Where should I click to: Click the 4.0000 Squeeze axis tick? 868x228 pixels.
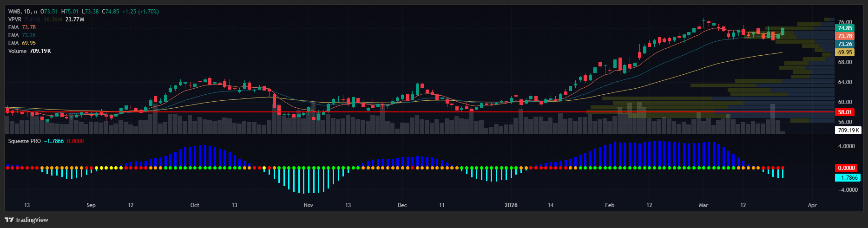click(846, 146)
